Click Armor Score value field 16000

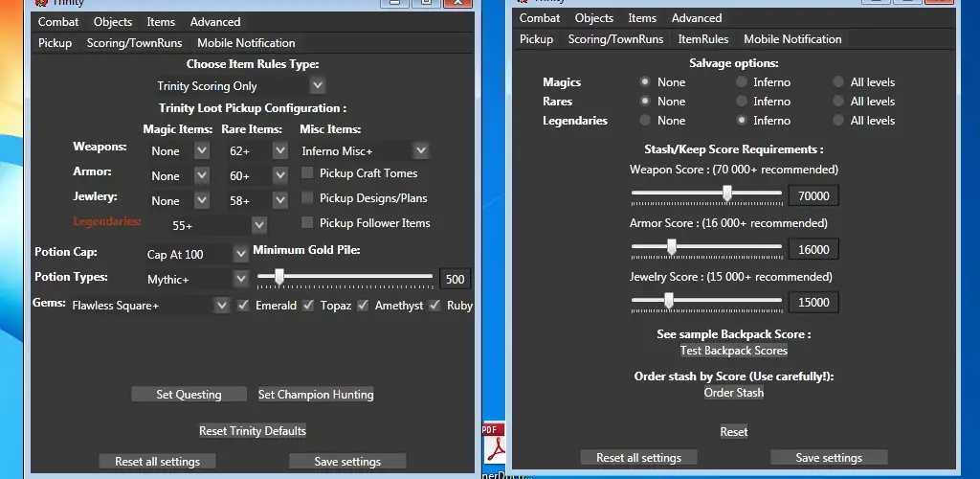click(x=813, y=249)
